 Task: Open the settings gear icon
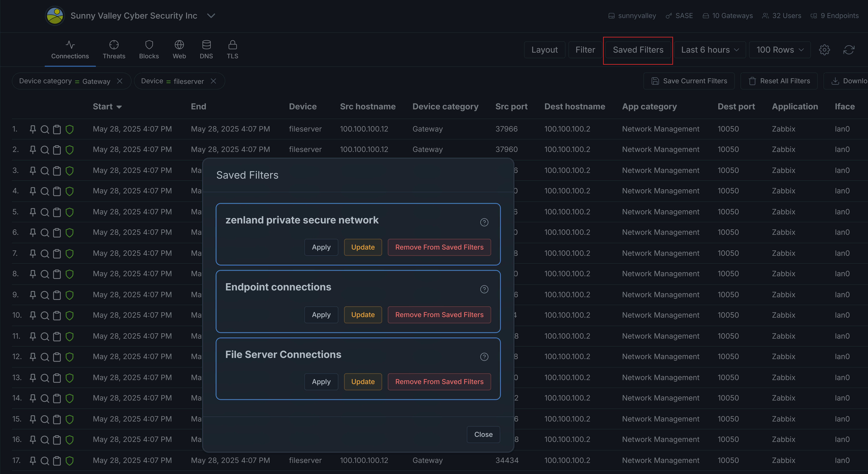824,50
